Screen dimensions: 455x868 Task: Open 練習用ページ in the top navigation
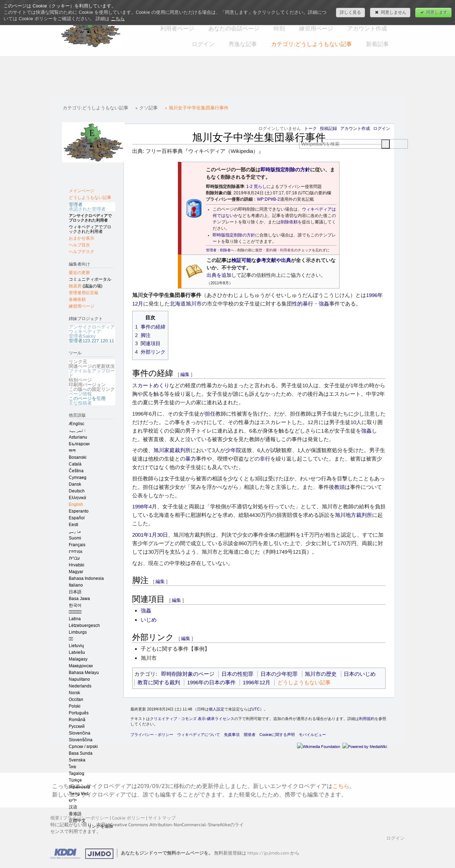coord(316,29)
